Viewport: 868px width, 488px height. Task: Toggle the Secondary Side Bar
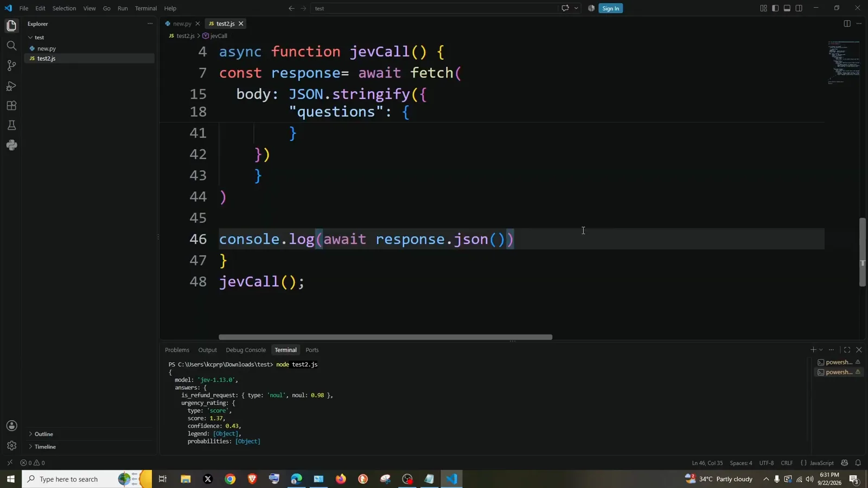pos(799,8)
